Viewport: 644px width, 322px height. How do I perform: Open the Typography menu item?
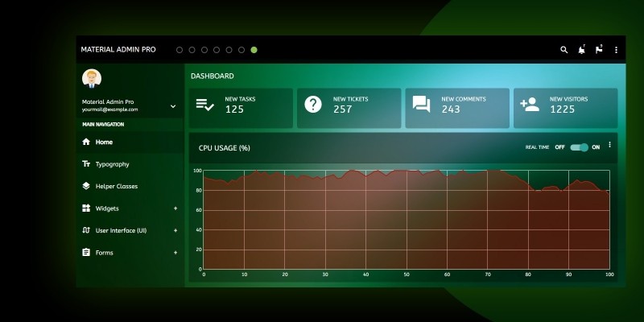point(130,164)
